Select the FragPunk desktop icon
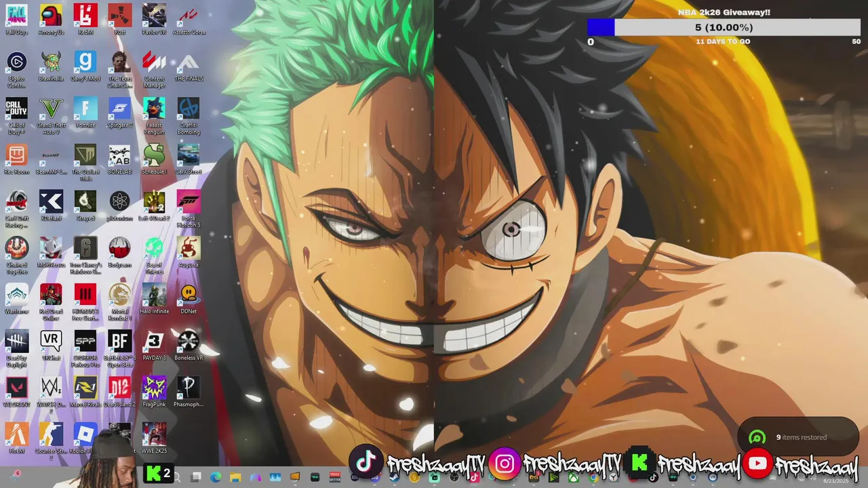The height and width of the screenshot is (488, 868). pos(154,391)
